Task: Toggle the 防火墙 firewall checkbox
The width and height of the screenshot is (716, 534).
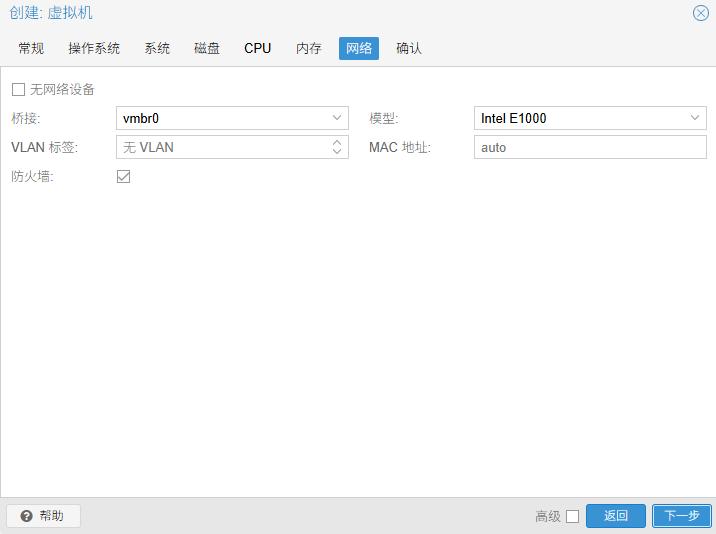Action: click(x=124, y=176)
